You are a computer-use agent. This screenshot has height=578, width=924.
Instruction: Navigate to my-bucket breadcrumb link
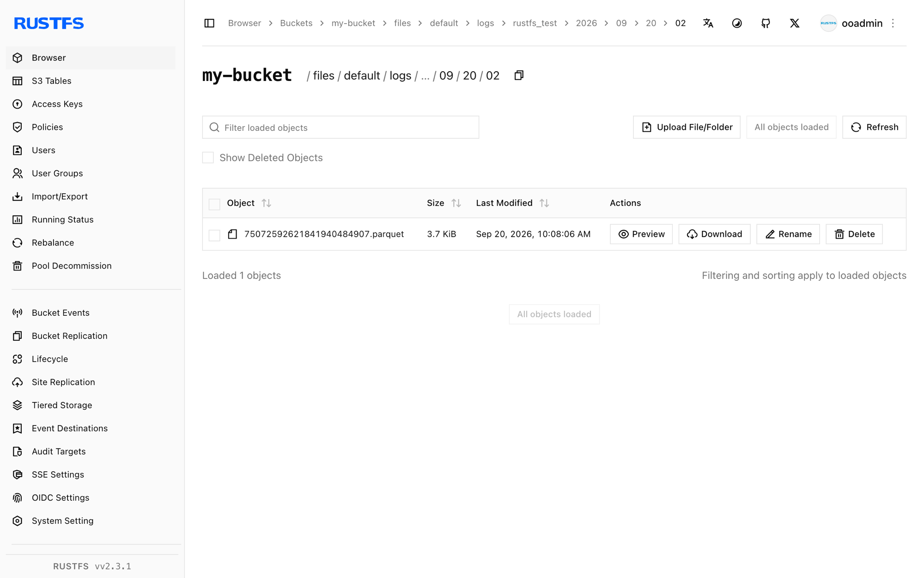(353, 23)
